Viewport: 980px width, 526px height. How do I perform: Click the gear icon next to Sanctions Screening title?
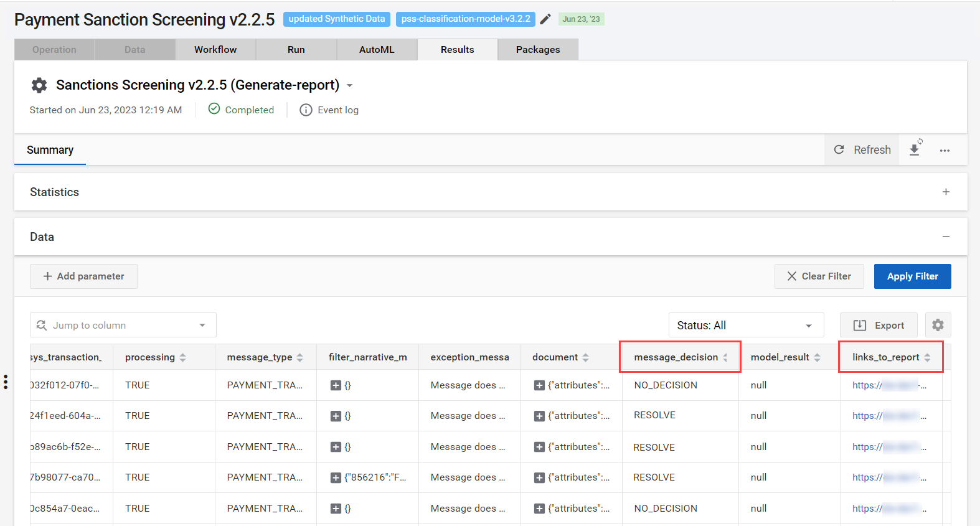[x=39, y=85]
